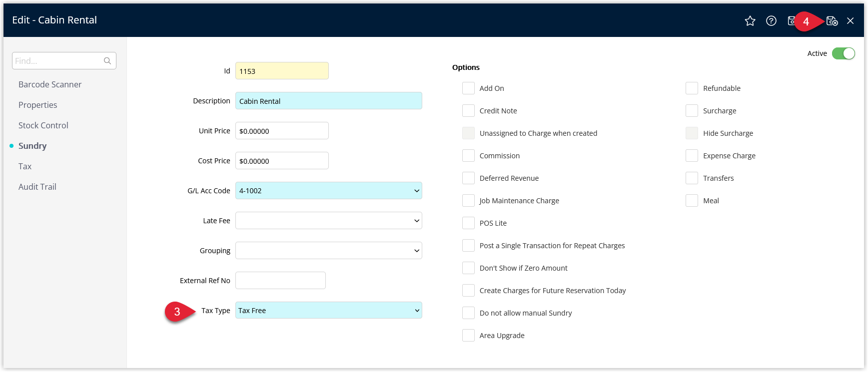
Task: Tick the Area Upgrade checkbox
Action: [x=468, y=336]
